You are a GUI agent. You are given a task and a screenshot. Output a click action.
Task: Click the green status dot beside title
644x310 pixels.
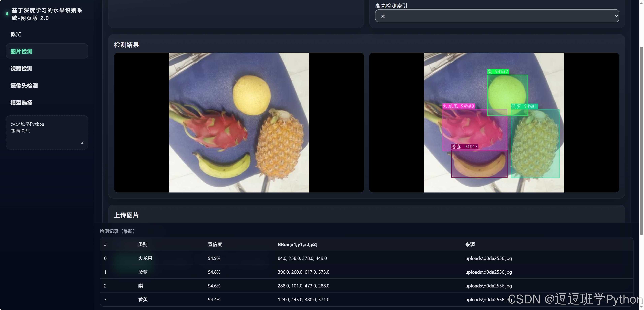[7, 14]
